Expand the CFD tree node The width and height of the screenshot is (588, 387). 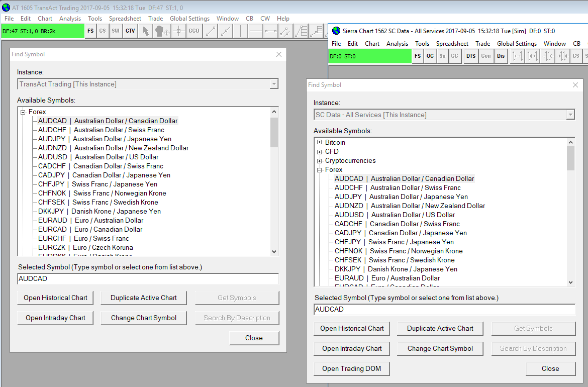pos(320,151)
